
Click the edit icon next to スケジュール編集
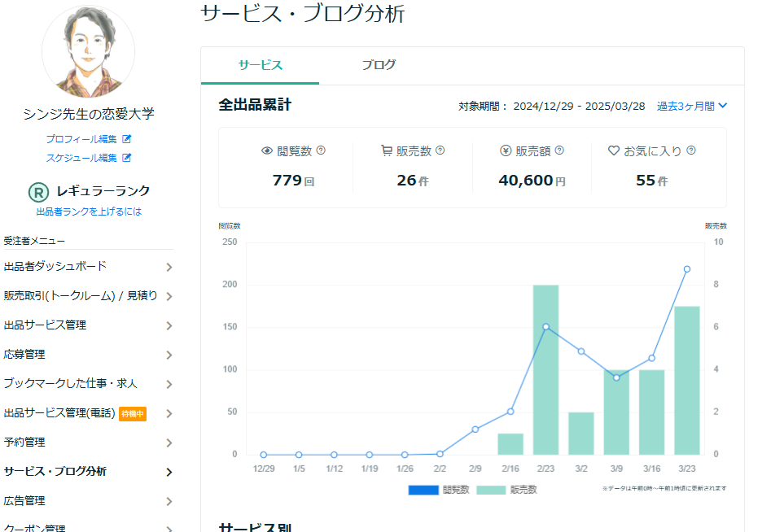(x=126, y=158)
